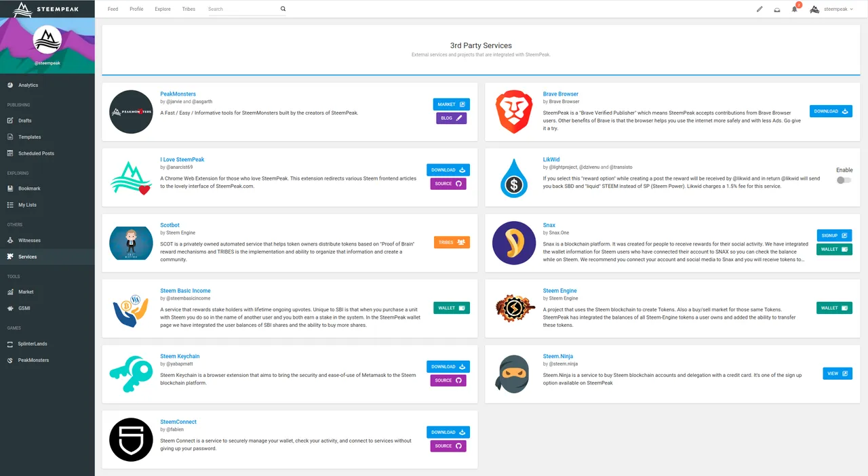Image resolution: width=868 pixels, height=476 pixels.
Task: Click I Love SteemPeak DOWNLOAD button
Action: click(448, 170)
